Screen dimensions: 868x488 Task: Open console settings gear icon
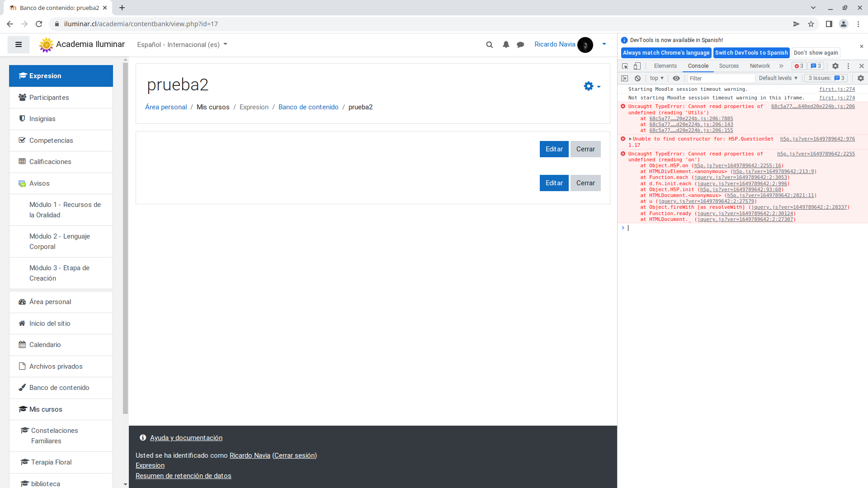pos(861,78)
